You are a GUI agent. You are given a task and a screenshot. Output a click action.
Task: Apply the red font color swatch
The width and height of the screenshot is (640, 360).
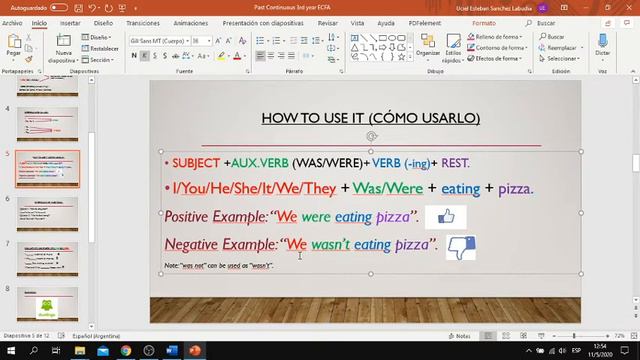coord(237,56)
